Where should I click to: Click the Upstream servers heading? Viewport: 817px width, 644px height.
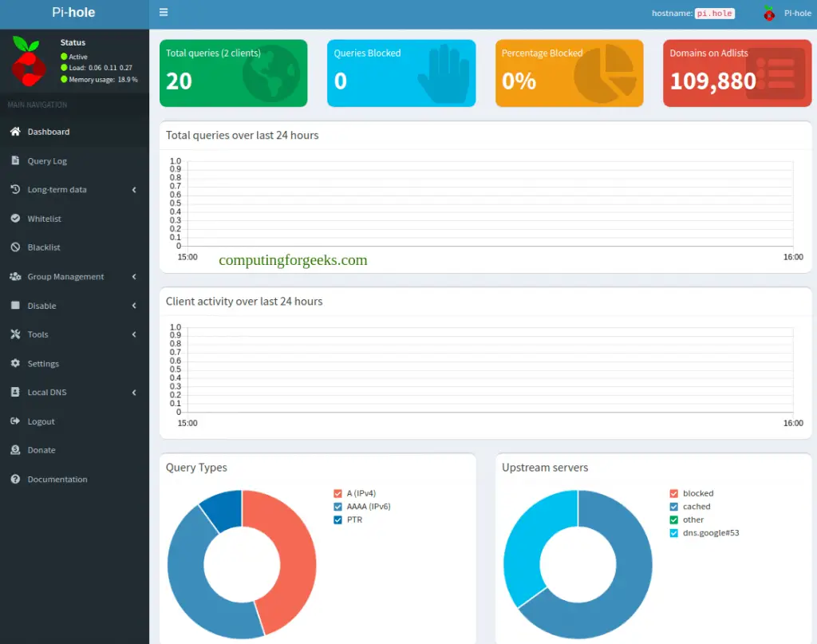(x=545, y=468)
